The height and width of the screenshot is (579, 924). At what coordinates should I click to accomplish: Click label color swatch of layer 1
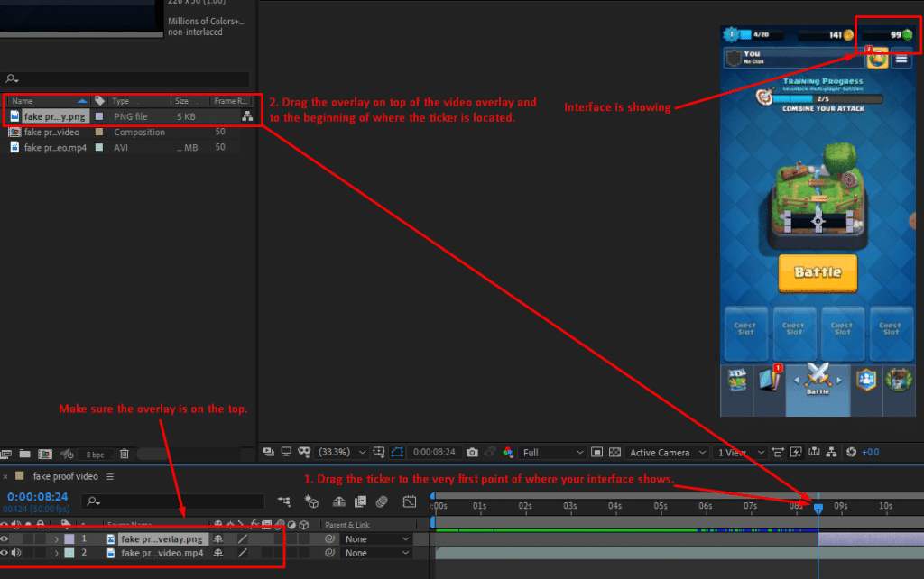(x=69, y=539)
